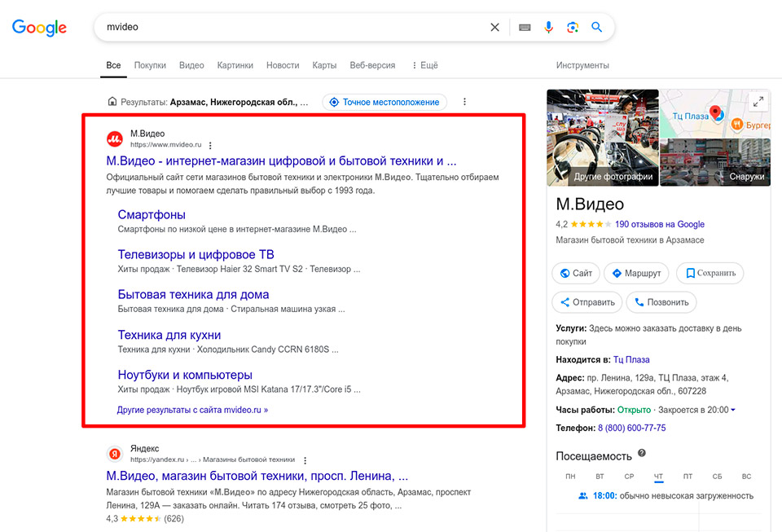Open Техника для кухни sitelink

click(169, 335)
